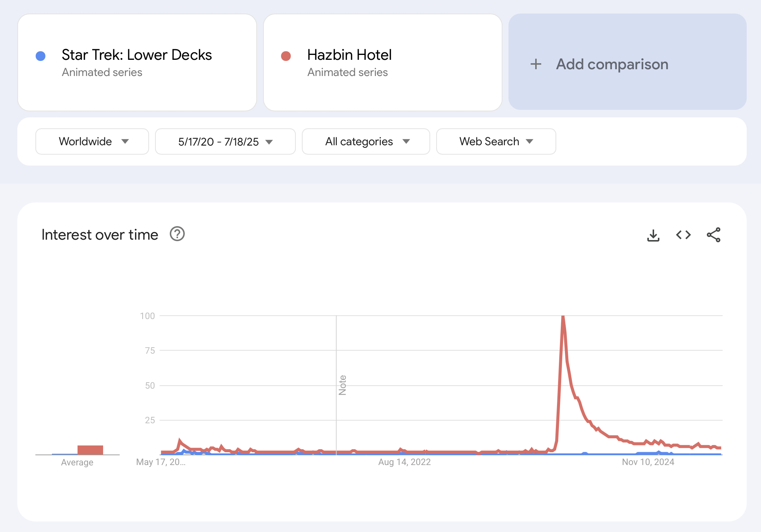761x532 pixels.
Task: Open the Web Search type dropdown
Action: click(496, 141)
